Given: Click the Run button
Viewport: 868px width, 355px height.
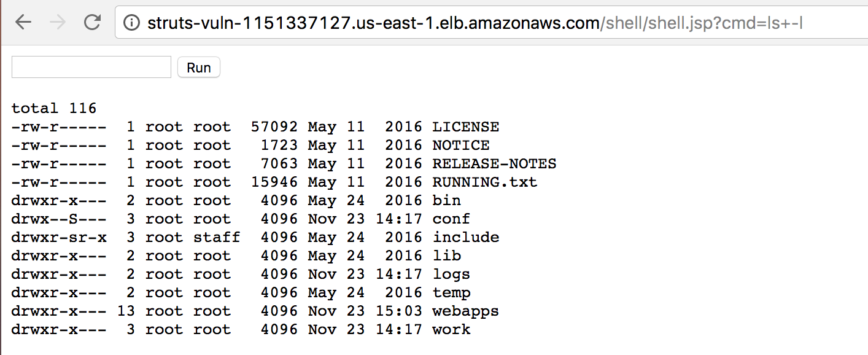Looking at the screenshot, I should click(199, 68).
